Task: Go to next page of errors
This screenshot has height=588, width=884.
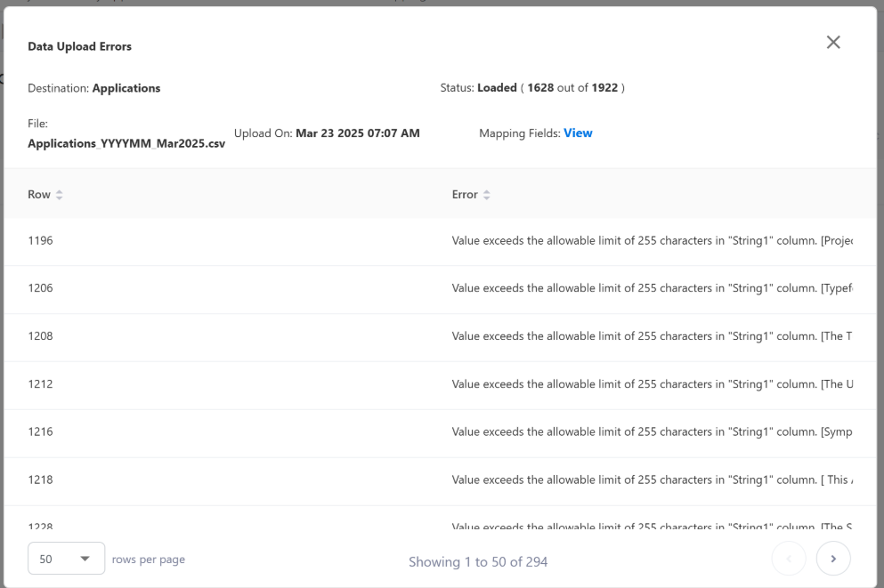Action: click(833, 559)
